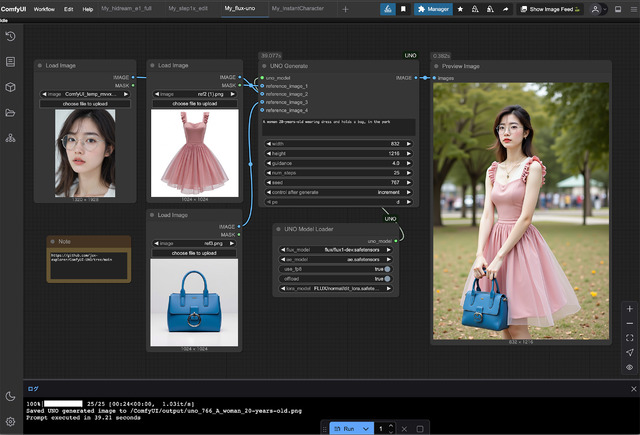Open the user account icon
This screenshot has width=640, height=435.
pyautogui.click(x=596, y=9)
